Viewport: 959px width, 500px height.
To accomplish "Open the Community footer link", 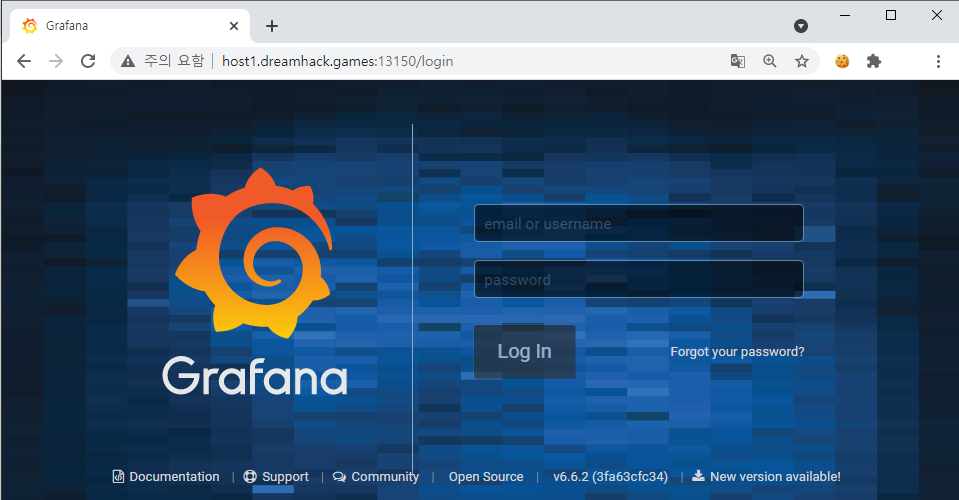I will pyautogui.click(x=376, y=477).
